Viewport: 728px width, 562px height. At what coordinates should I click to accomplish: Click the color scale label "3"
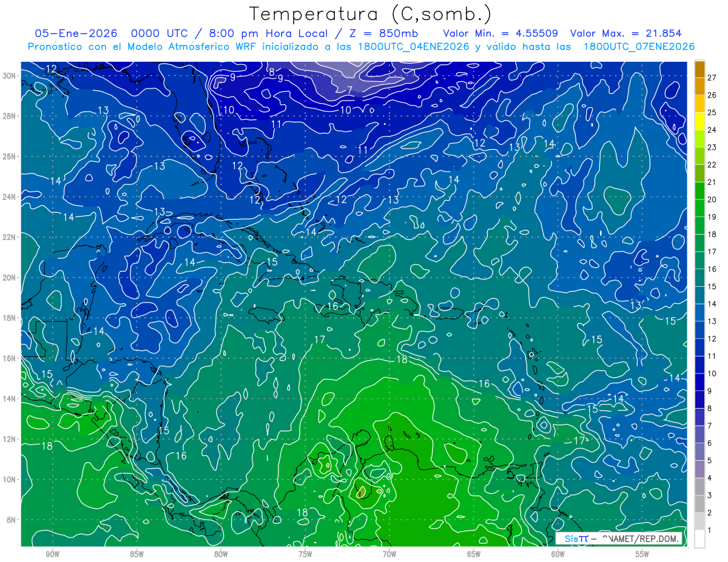click(709, 495)
